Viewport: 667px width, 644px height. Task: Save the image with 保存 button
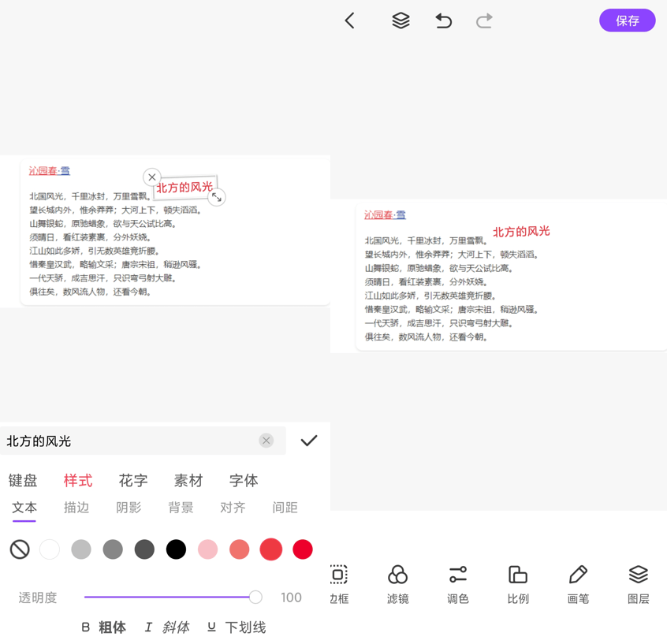pyautogui.click(x=627, y=20)
